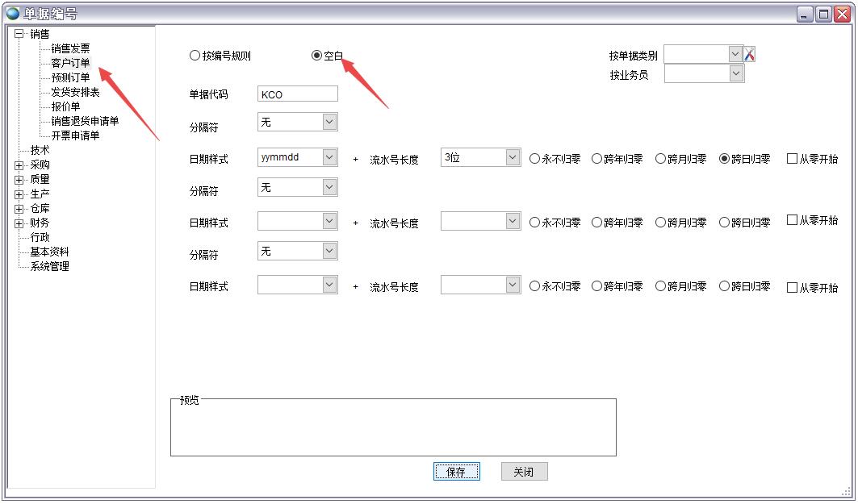Expand the 财务 tree node

(17, 223)
